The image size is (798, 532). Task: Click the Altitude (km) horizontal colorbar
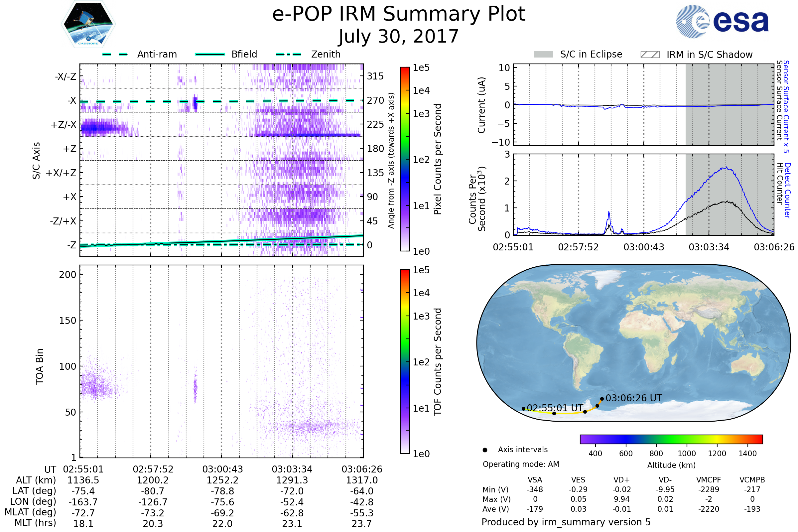pos(671,439)
